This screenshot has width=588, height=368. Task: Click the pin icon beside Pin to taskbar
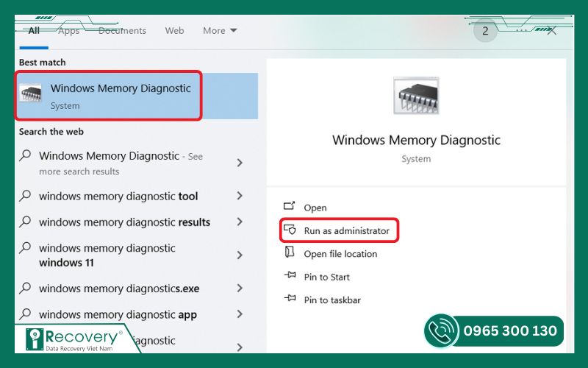(290, 298)
